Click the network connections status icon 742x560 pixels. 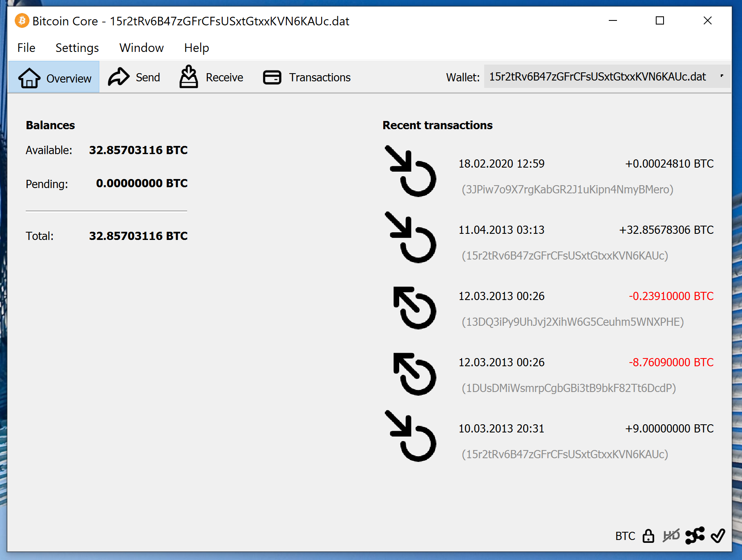(695, 535)
